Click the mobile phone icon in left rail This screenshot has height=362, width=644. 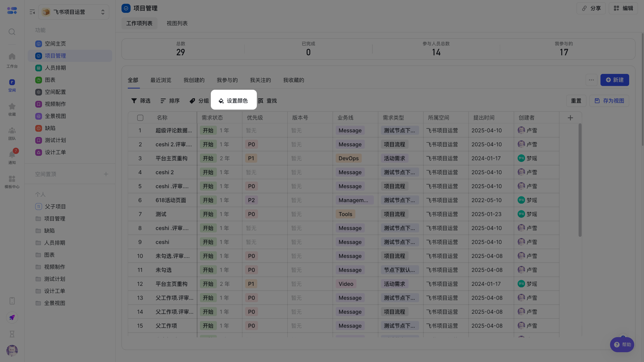(12, 301)
